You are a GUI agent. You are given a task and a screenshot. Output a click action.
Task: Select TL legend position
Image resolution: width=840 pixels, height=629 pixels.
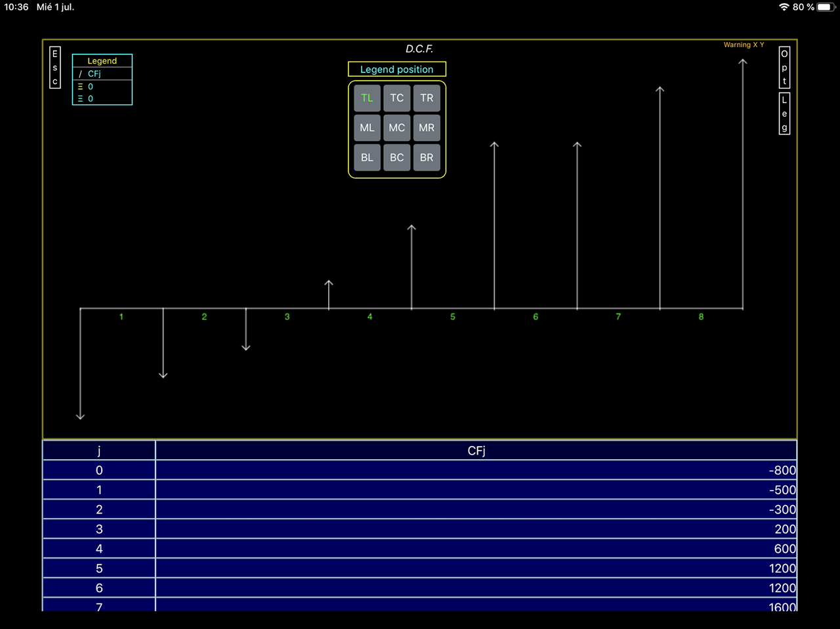[x=367, y=98]
